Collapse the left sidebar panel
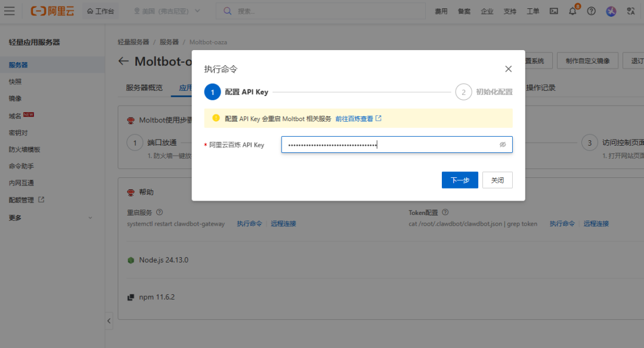Viewport: 644px width, 348px height. click(109, 321)
